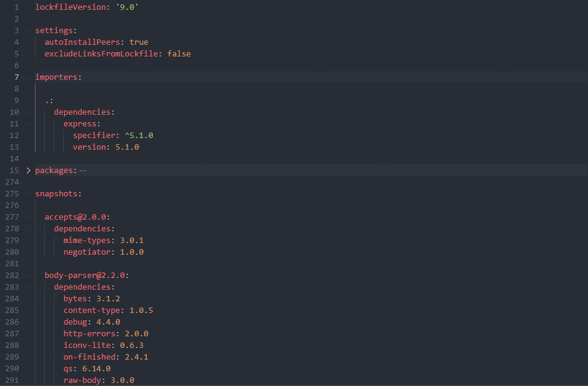The height and width of the screenshot is (386, 588).
Task: Click the 2.0.0 http-errors value
Action: click(x=136, y=334)
